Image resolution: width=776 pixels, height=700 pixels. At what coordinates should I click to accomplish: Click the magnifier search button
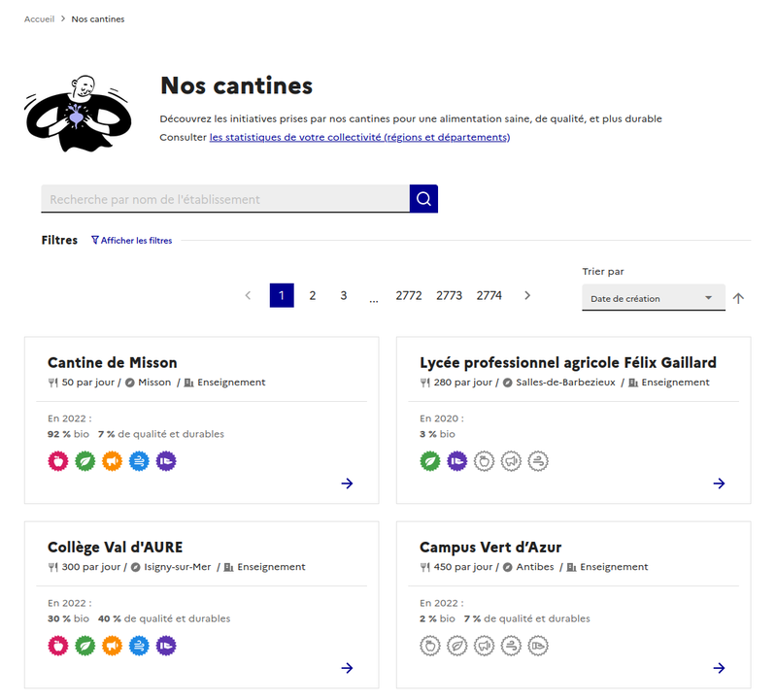[423, 198]
